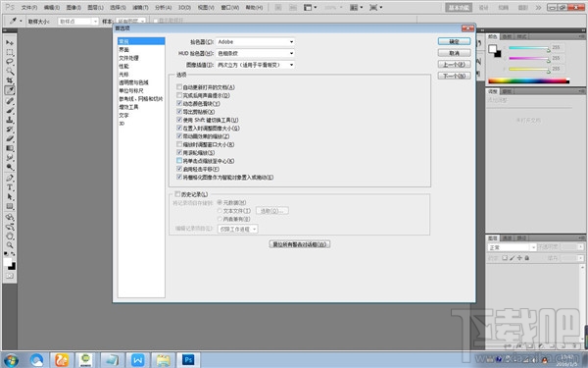Image resolution: width=588 pixels, height=368 pixels.
Task: Uncheck 导出剪贴板(X) option
Action: 179,112
